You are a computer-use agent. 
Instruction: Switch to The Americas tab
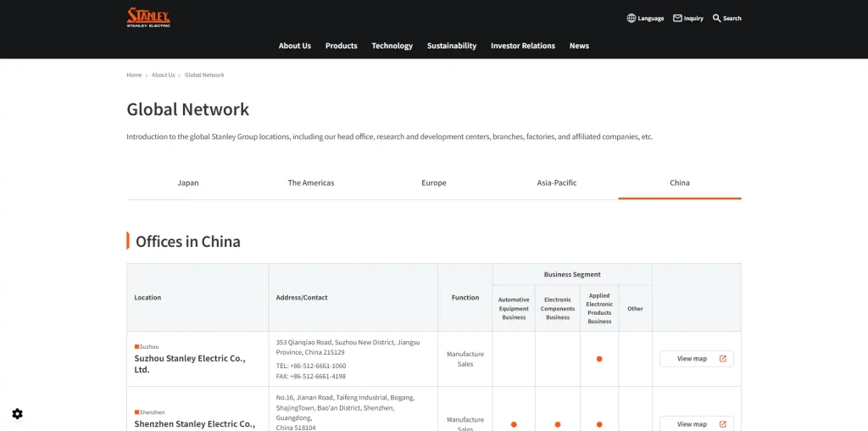pyautogui.click(x=310, y=183)
